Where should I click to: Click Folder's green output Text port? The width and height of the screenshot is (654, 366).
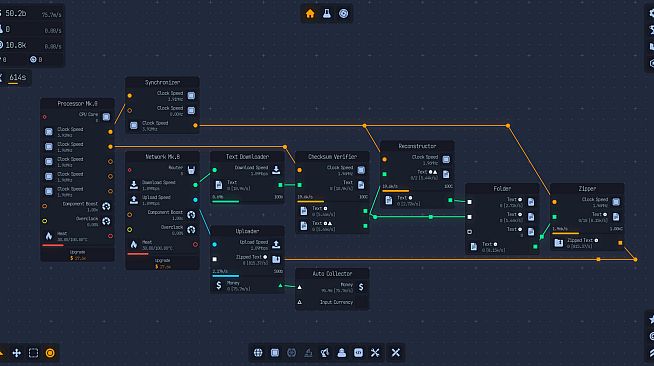click(x=535, y=247)
